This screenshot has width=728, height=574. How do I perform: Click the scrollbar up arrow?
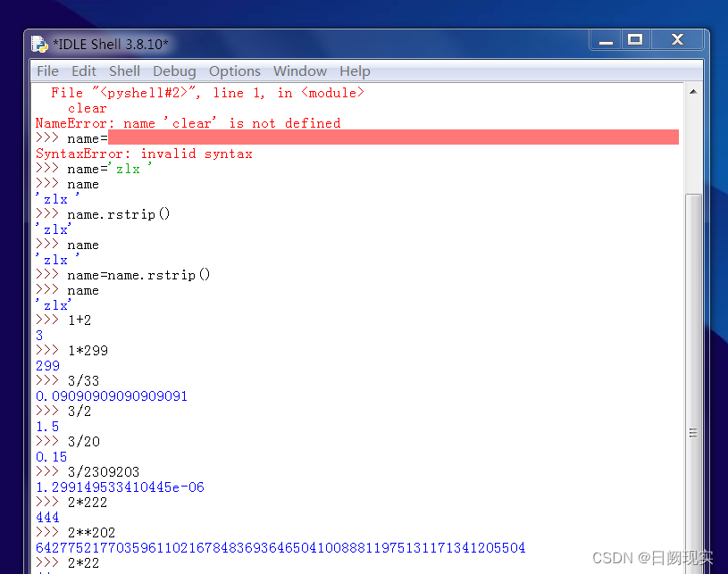click(693, 90)
